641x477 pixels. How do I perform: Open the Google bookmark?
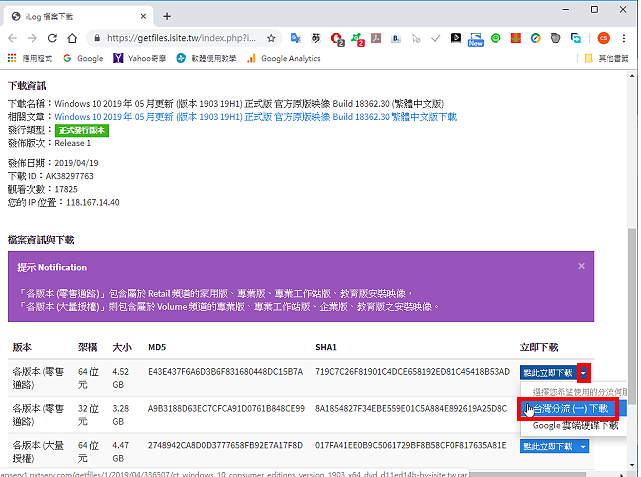click(83, 58)
